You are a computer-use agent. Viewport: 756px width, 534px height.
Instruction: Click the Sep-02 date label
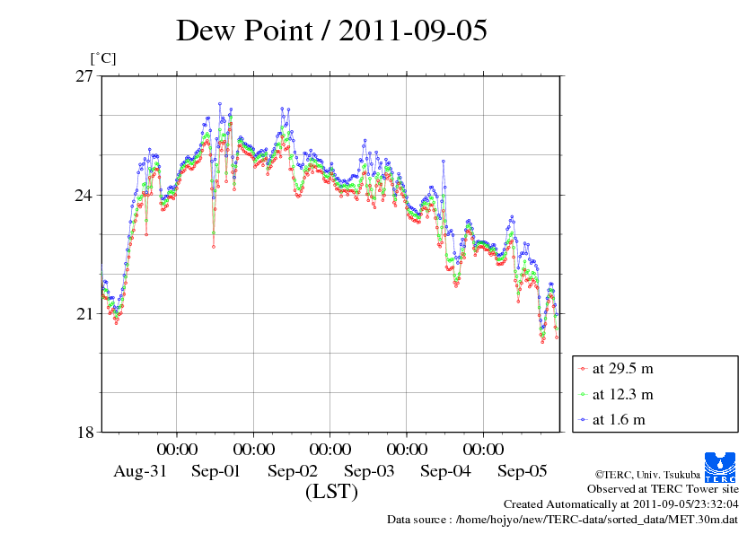(x=293, y=471)
